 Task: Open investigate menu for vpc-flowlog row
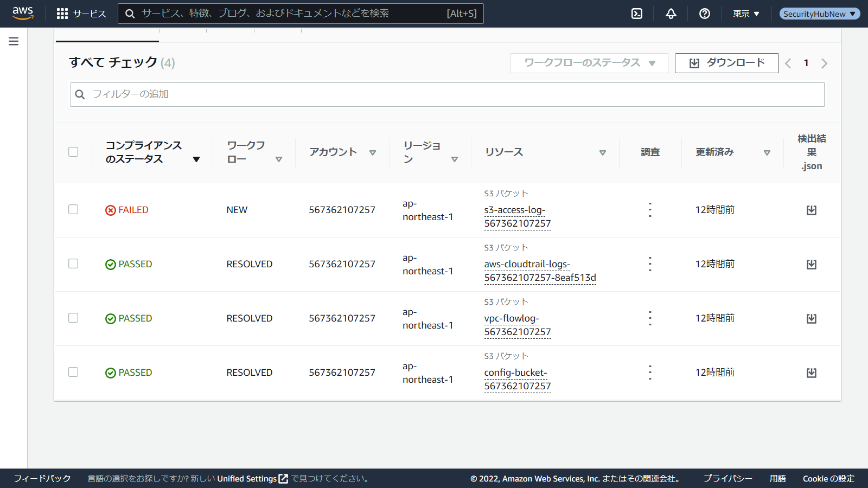650,318
